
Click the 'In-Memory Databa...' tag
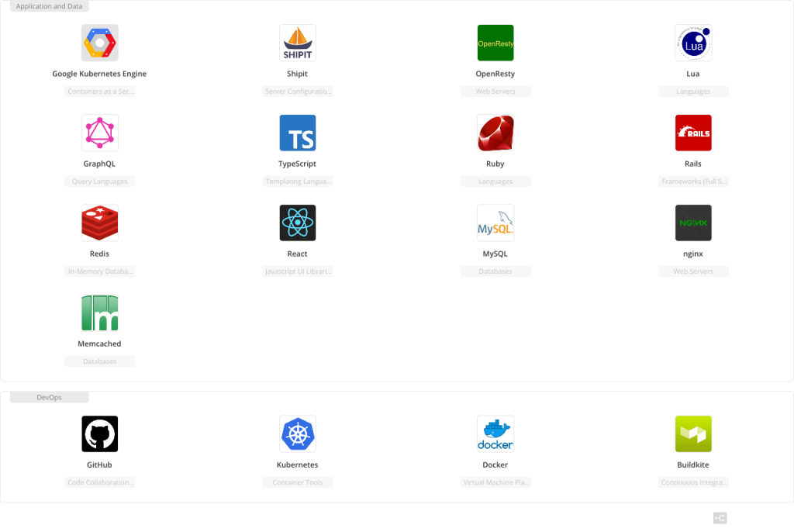pos(100,271)
